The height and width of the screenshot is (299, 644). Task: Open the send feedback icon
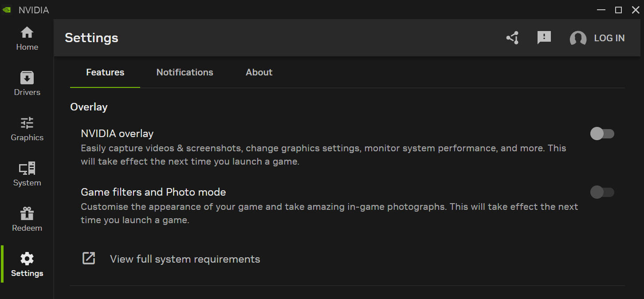point(544,38)
